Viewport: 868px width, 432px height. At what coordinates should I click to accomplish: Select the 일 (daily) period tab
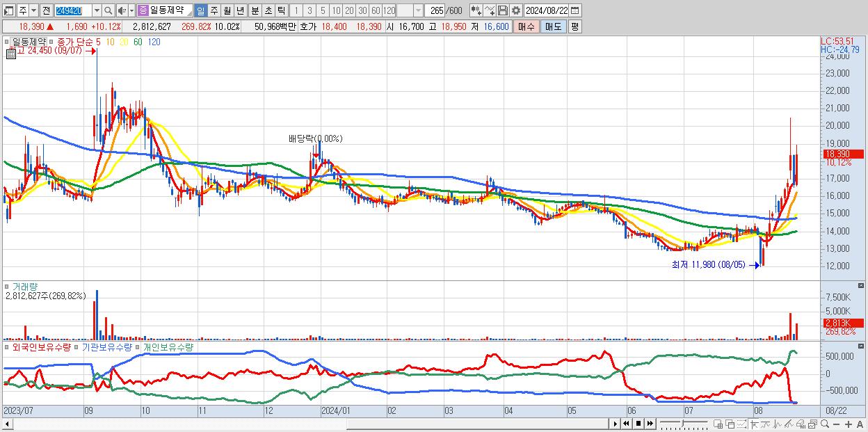pos(201,10)
